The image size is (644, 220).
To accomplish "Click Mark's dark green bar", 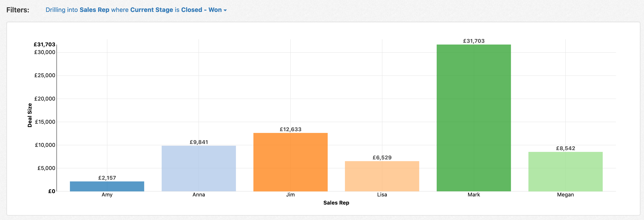I will click(x=474, y=118).
